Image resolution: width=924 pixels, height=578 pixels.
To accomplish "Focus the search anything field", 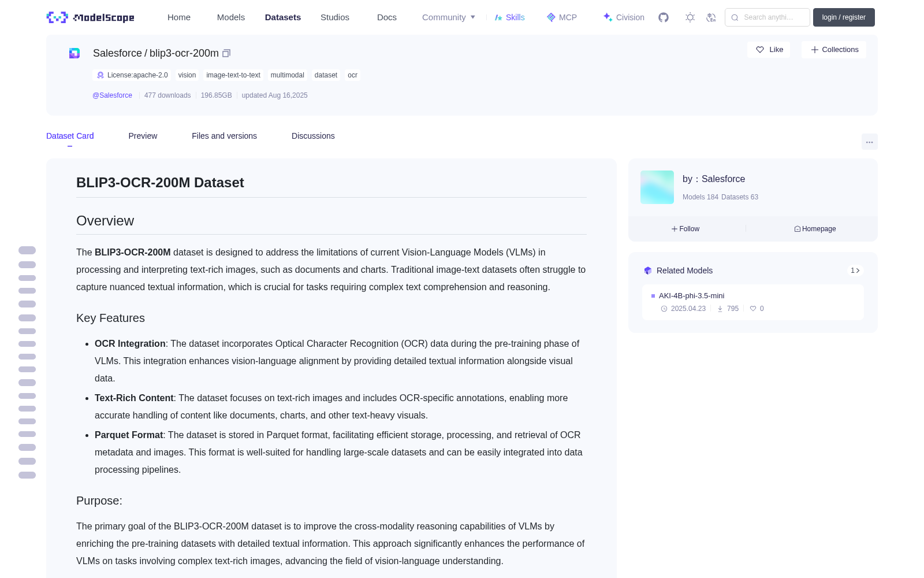I will 767,17.
